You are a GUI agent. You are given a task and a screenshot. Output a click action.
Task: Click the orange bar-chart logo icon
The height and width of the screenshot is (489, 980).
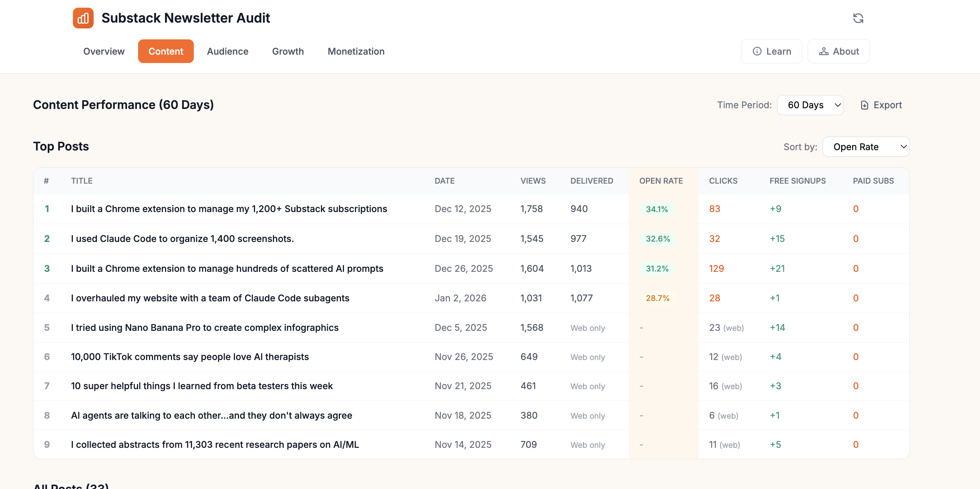[83, 17]
